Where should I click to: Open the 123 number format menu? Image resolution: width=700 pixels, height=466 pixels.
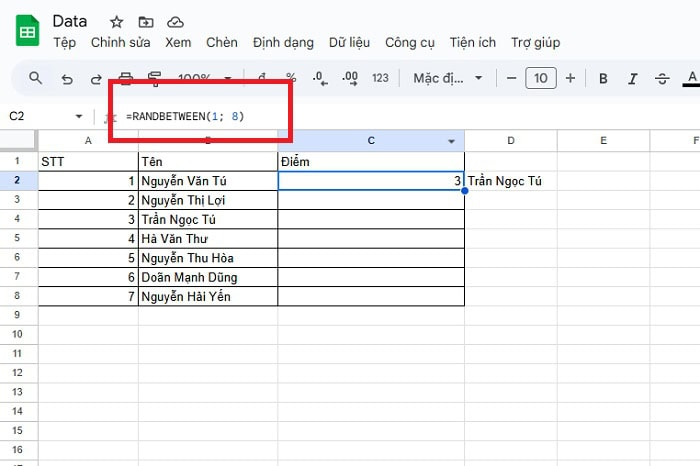[380, 78]
